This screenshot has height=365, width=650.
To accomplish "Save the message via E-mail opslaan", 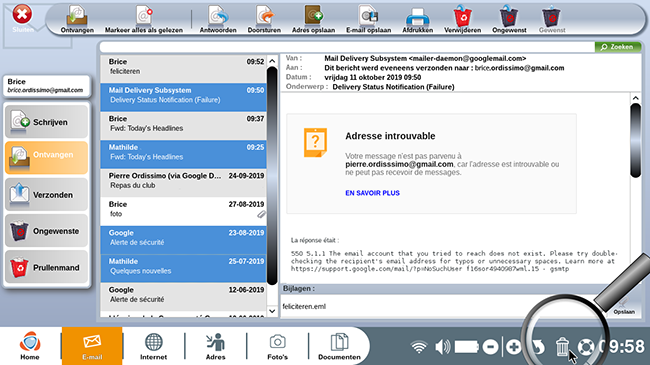I will pos(369,19).
